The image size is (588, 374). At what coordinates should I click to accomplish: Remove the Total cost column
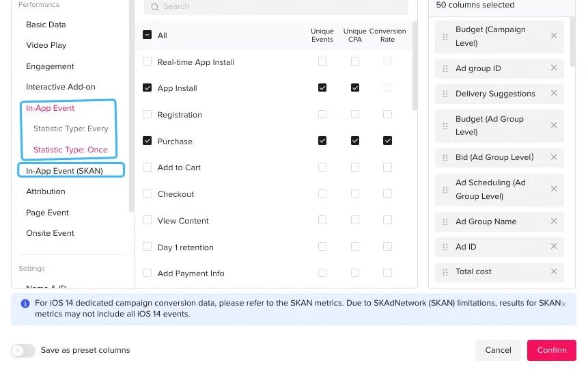[x=554, y=271]
